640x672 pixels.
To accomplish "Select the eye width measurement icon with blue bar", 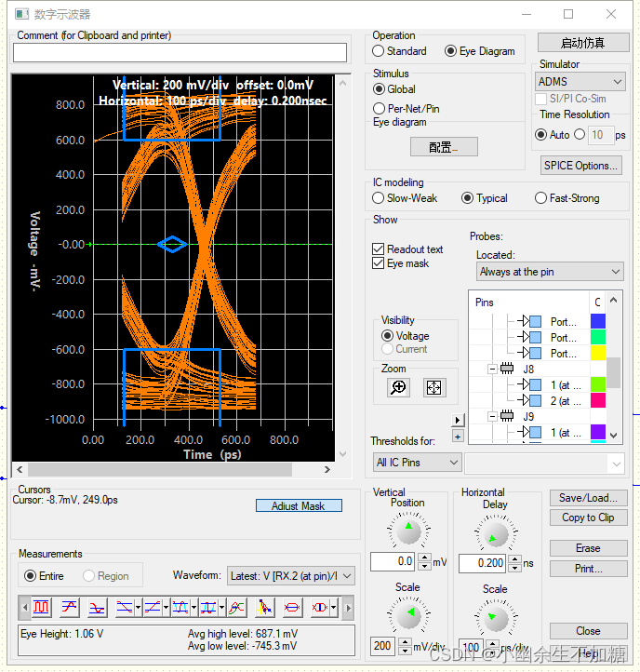I will pyautogui.click(x=320, y=607).
